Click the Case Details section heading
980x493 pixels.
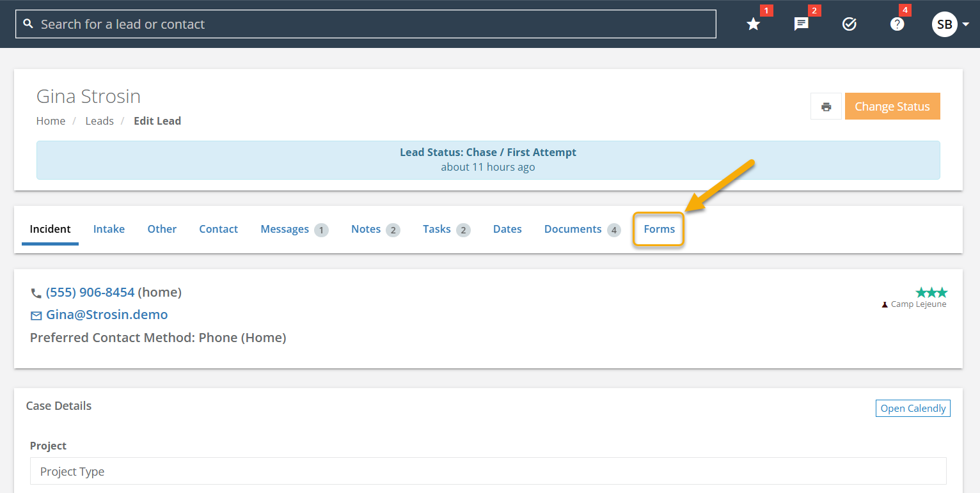(x=59, y=406)
